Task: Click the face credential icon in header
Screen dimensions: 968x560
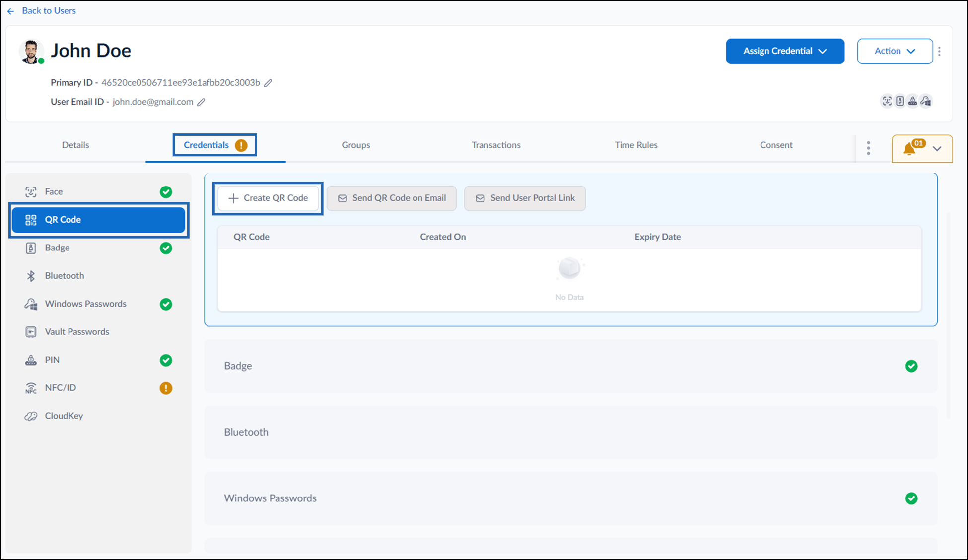Action: click(x=887, y=101)
